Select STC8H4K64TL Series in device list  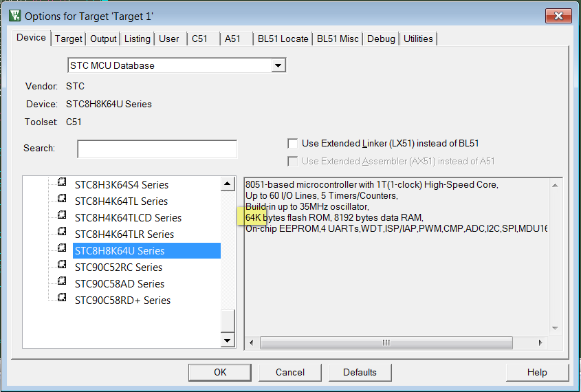tap(121, 202)
